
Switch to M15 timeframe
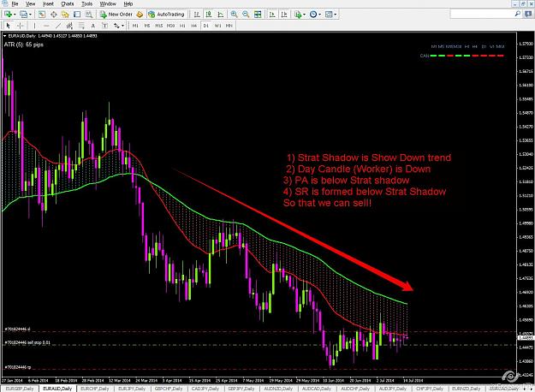[159, 26]
